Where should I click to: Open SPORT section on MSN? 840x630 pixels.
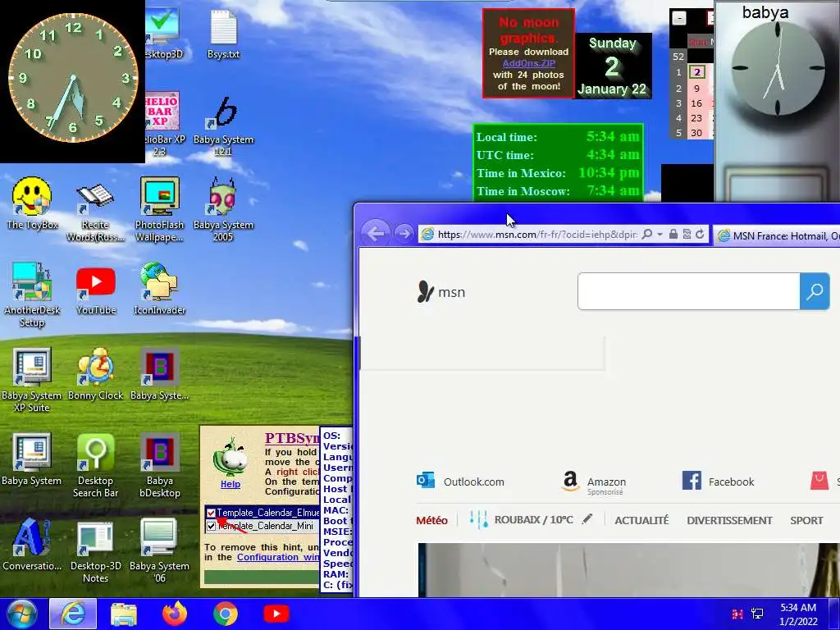tap(806, 520)
